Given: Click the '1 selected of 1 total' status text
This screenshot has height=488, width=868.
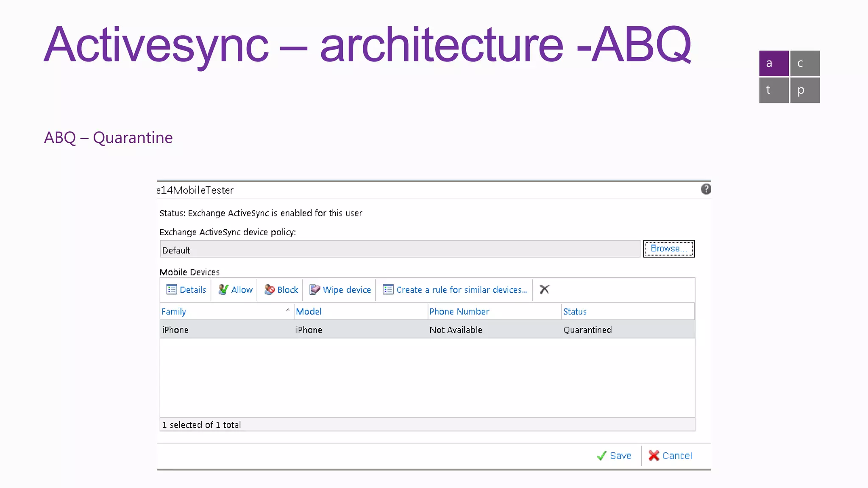Looking at the screenshot, I should pos(201,425).
